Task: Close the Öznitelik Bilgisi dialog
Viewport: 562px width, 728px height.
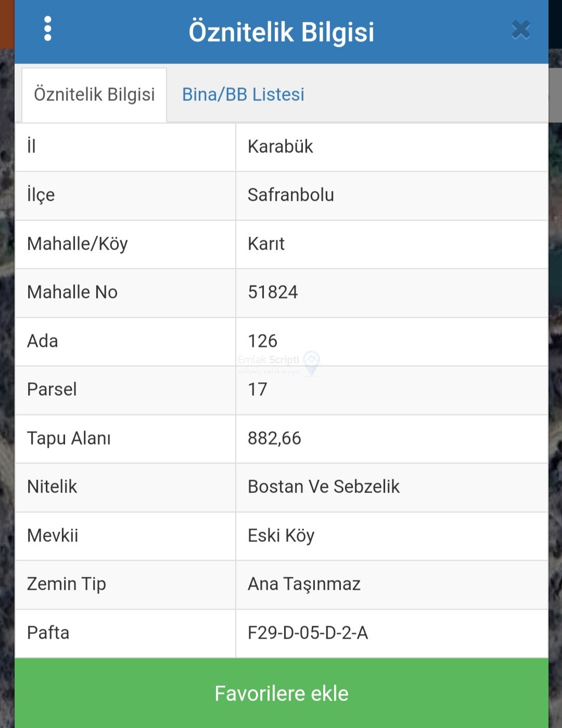Action: pyautogui.click(x=520, y=30)
